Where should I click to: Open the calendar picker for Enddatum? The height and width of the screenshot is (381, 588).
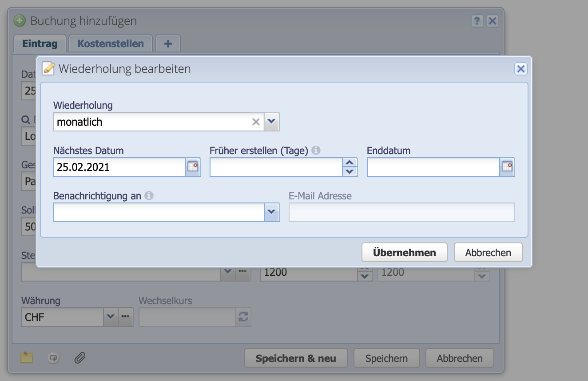[x=507, y=167]
